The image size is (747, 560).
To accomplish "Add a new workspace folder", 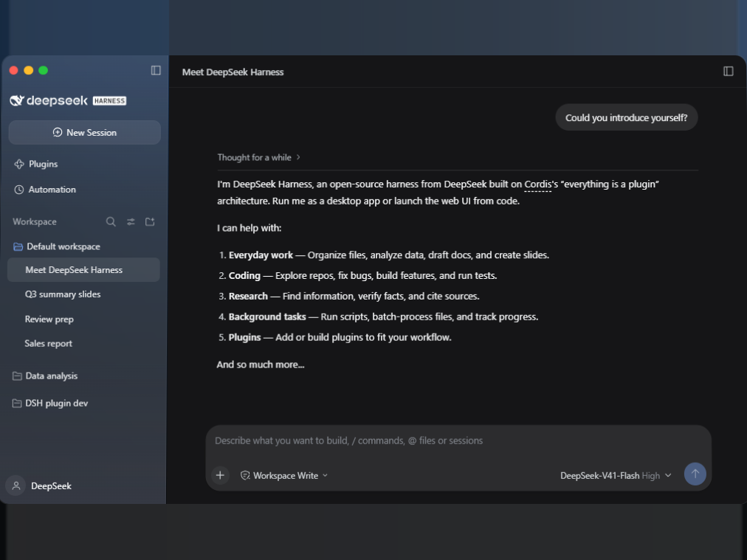I will click(150, 222).
